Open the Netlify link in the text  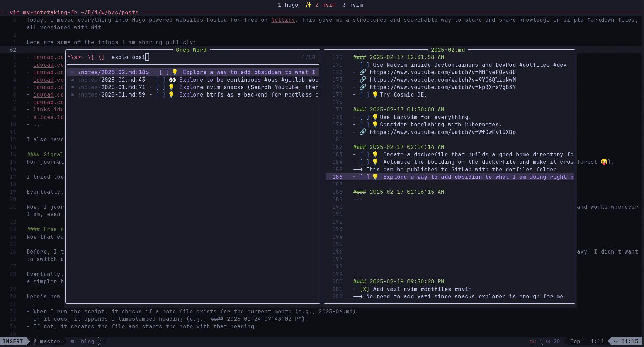pyautogui.click(x=283, y=20)
